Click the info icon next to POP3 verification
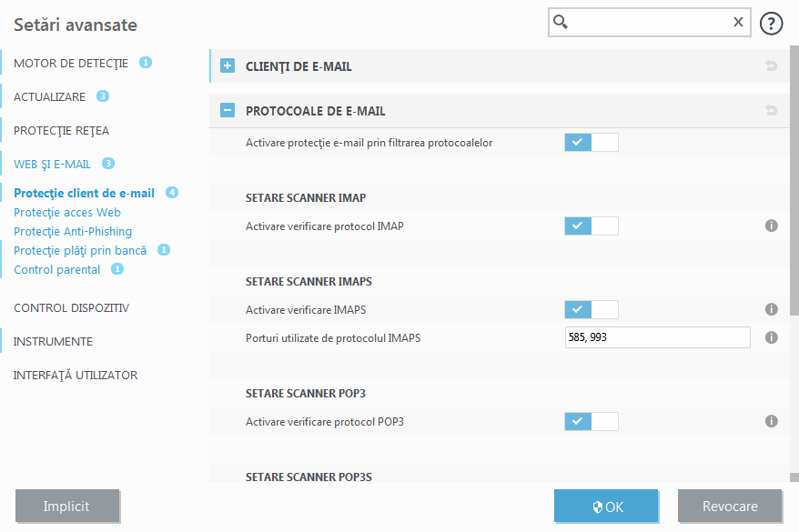The width and height of the screenshot is (799, 532). [771, 421]
